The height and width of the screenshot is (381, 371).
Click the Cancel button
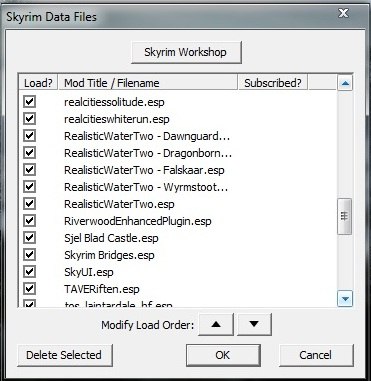(x=316, y=355)
